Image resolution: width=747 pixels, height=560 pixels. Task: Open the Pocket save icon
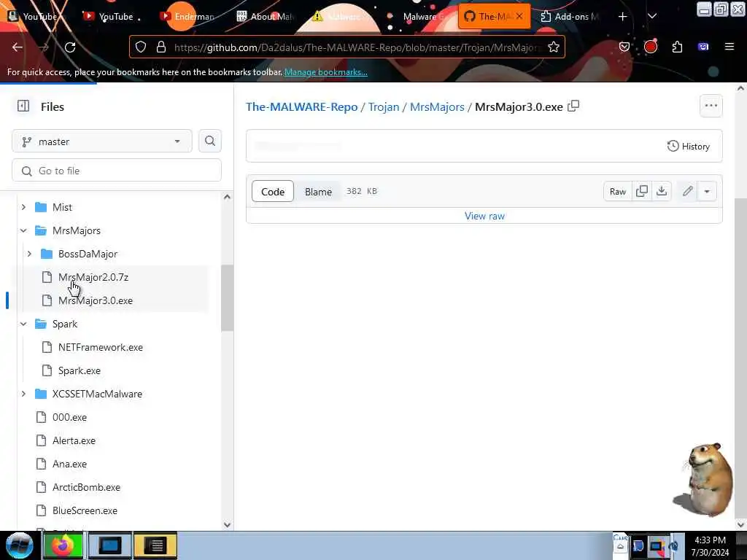624,47
